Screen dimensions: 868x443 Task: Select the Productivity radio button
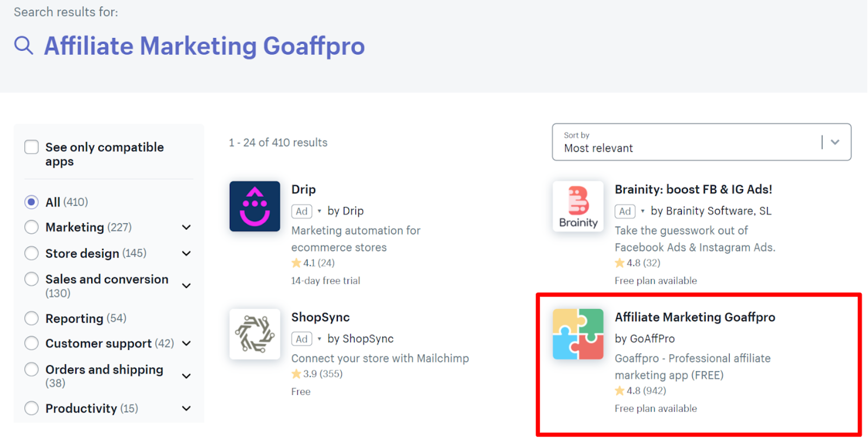(x=31, y=408)
